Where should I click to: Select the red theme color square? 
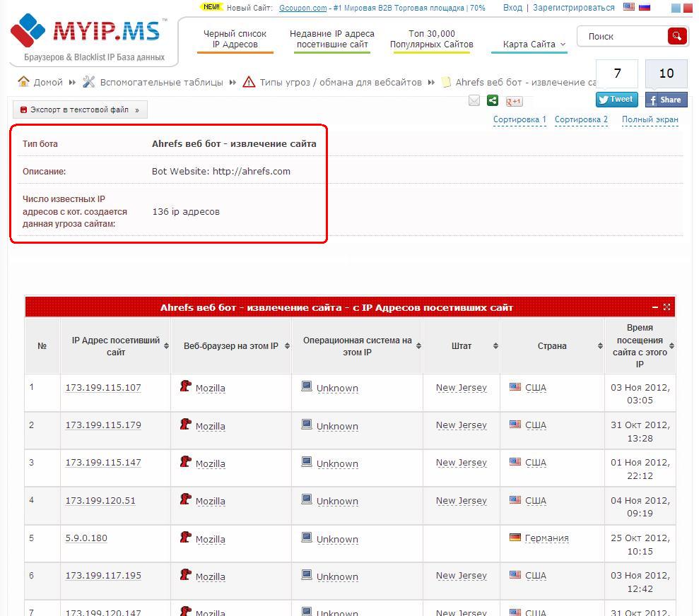[689, 8]
